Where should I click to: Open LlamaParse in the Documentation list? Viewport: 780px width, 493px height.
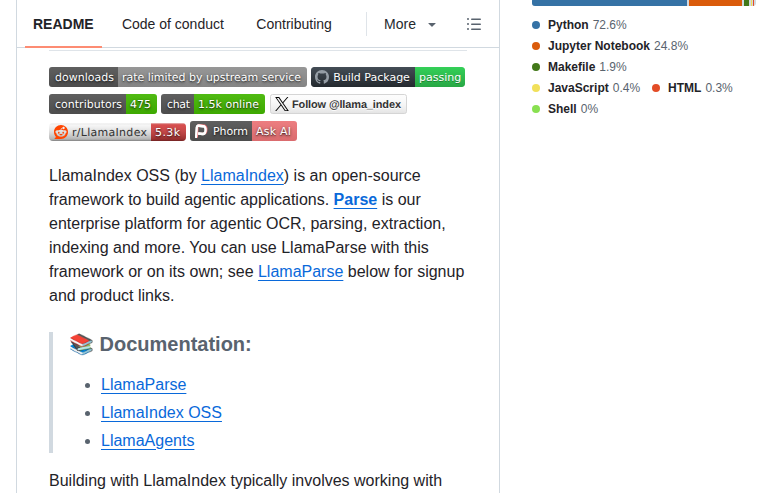[x=143, y=385]
